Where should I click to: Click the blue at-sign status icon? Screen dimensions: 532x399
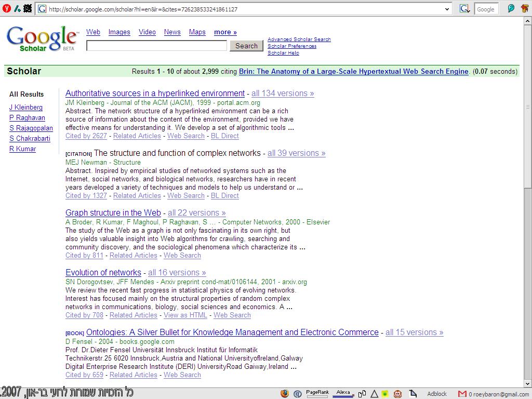click(298, 394)
